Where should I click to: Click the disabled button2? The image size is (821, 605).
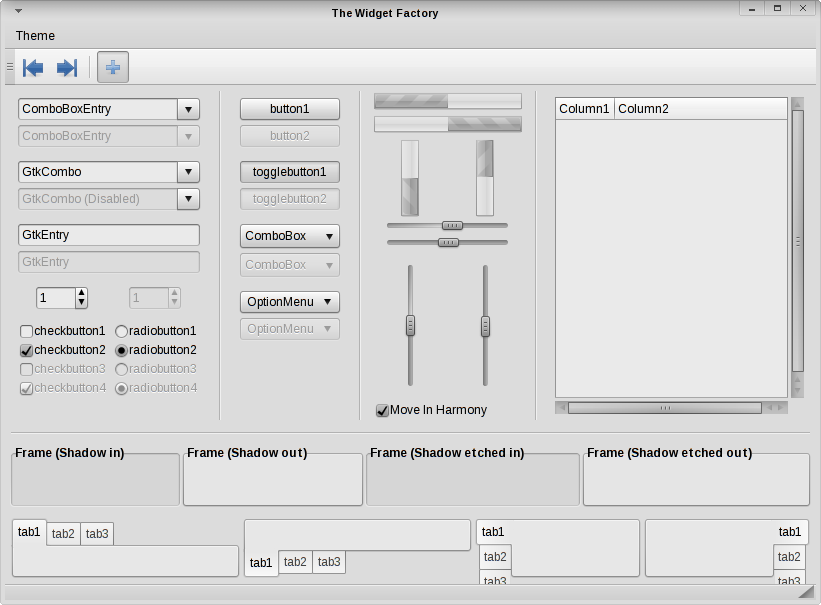point(290,136)
